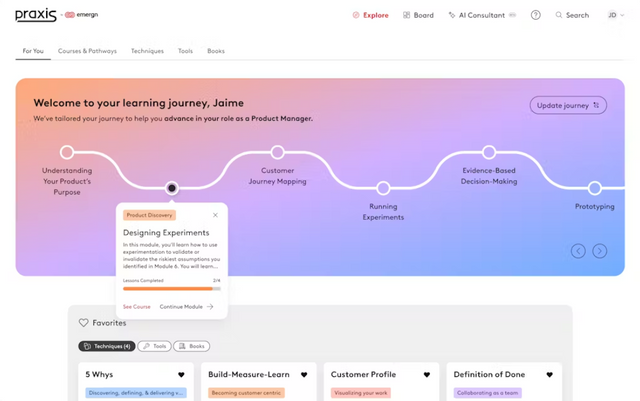Click the help question mark icon

tap(536, 15)
